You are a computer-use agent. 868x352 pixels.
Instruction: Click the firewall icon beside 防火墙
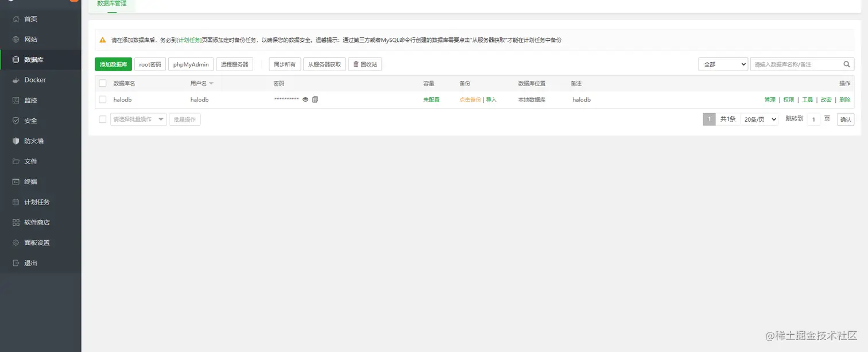[x=16, y=141]
